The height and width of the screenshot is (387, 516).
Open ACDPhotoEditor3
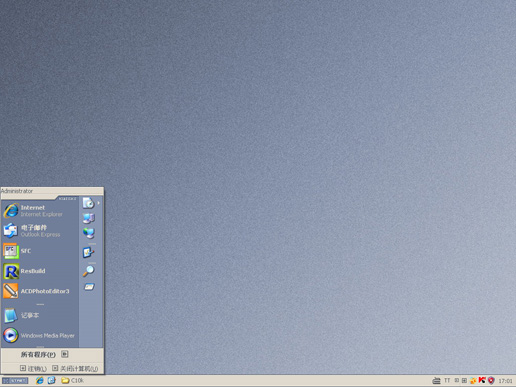pos(40,291)
